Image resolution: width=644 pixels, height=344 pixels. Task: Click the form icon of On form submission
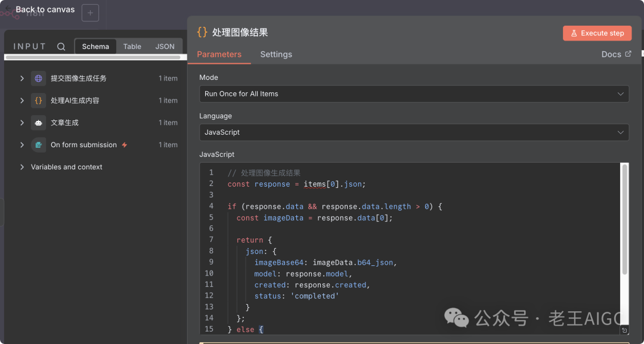click(38, 144)
